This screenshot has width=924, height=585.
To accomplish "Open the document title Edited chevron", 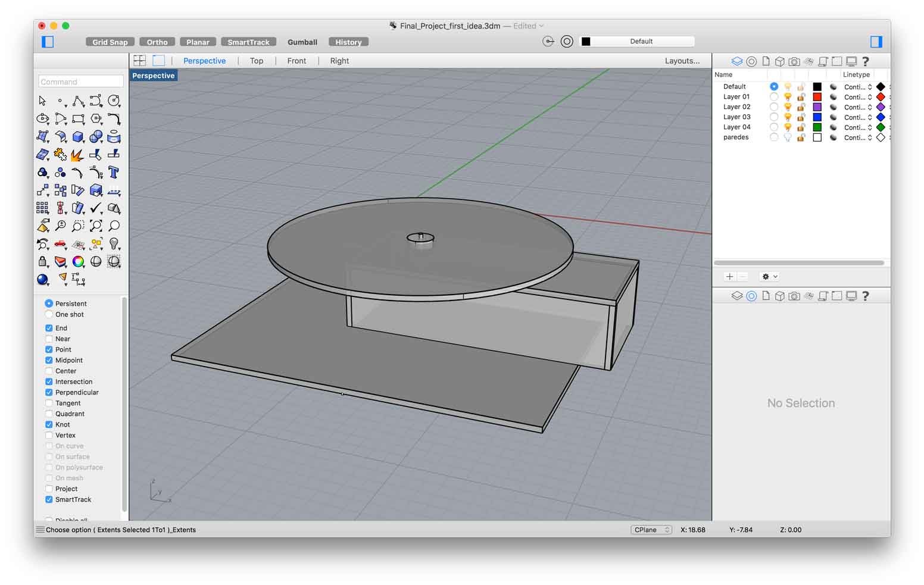I will tap(541, 26).
